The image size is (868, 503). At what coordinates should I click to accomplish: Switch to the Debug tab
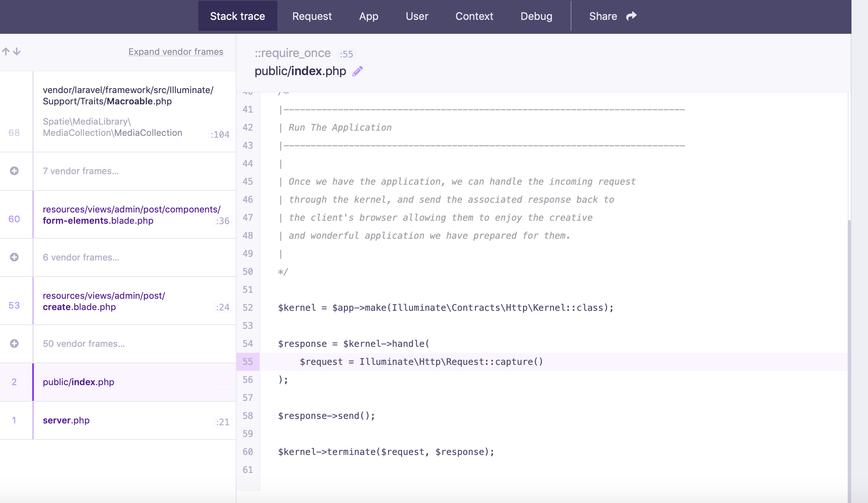(536, 16)
